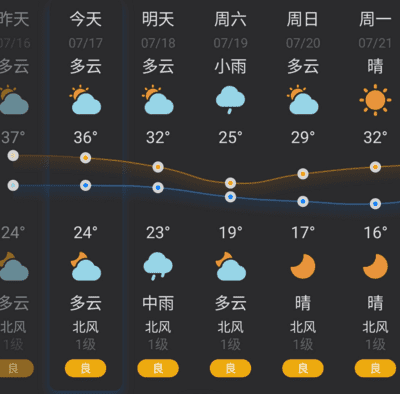Screen dimensions: 400x394
Task: Tap the 良 air quality badge under 今天
Action: (85, 368)
